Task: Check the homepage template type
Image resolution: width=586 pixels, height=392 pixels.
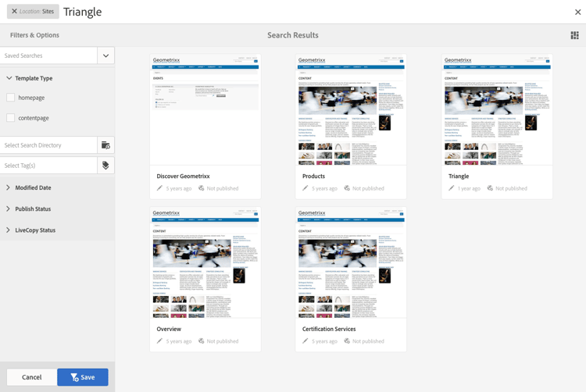Action: [x=10, y=98]
